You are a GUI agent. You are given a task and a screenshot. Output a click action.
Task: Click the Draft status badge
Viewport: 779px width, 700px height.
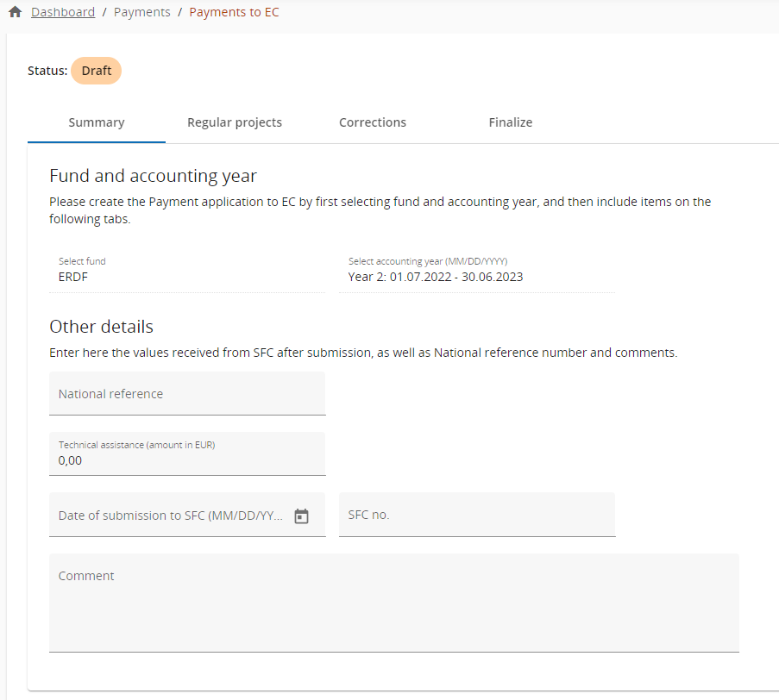(x=96, y=71)
